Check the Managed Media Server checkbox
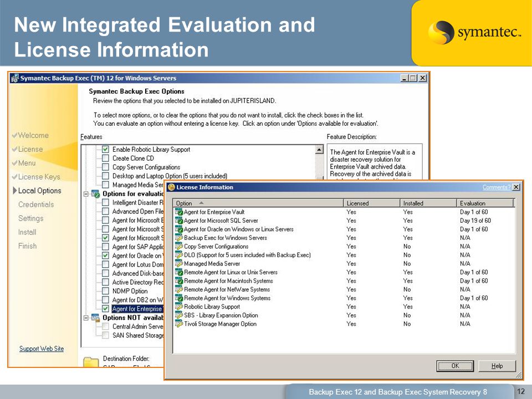 [x=105, y=185]
